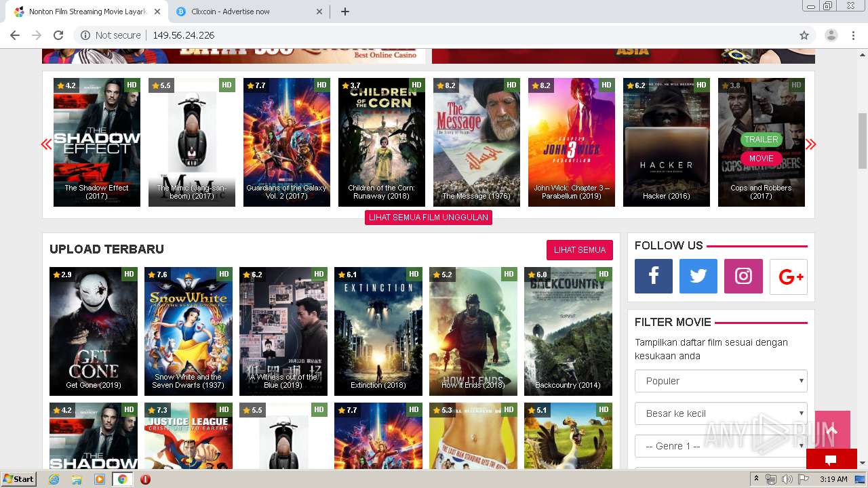The image size is (868, 488).
Task: Expand the Genre 1 dropdown
Action: pos(721,446)
